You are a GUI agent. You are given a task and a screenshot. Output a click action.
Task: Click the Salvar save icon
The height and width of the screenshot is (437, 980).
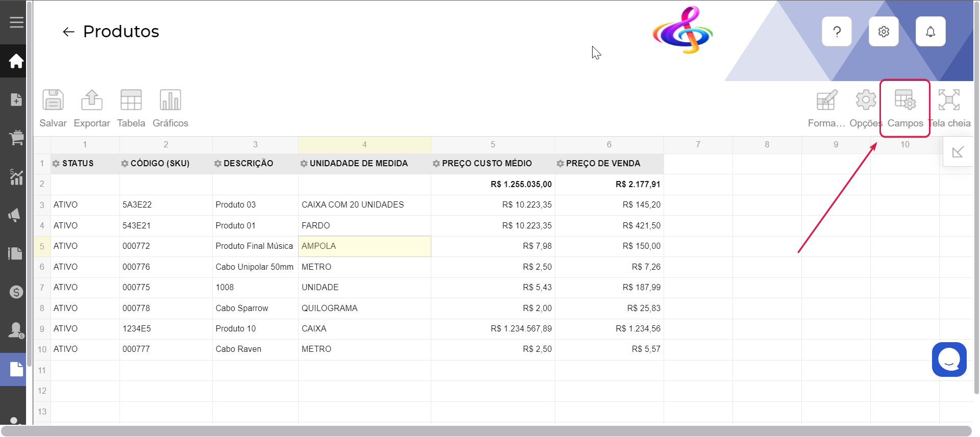pos(53,108)
